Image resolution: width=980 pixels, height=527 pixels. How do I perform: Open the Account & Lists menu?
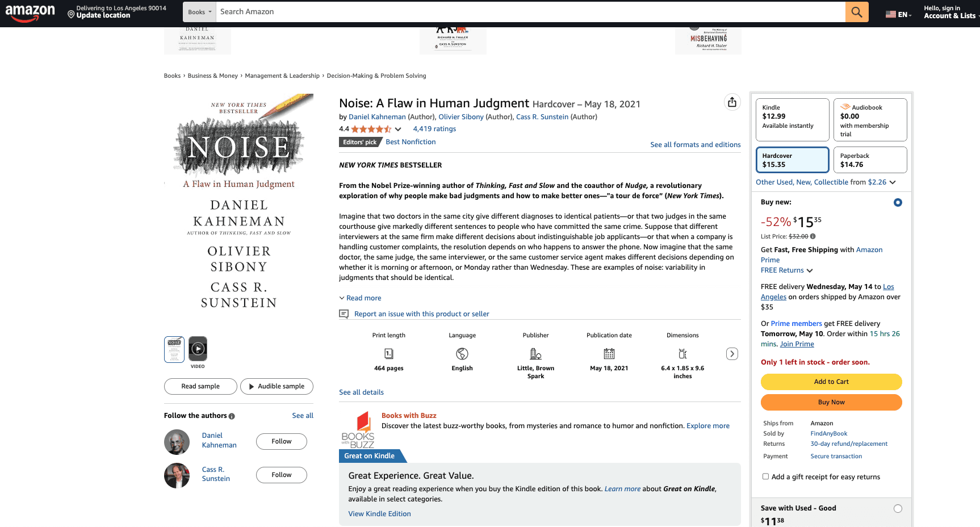pos(949,12)
